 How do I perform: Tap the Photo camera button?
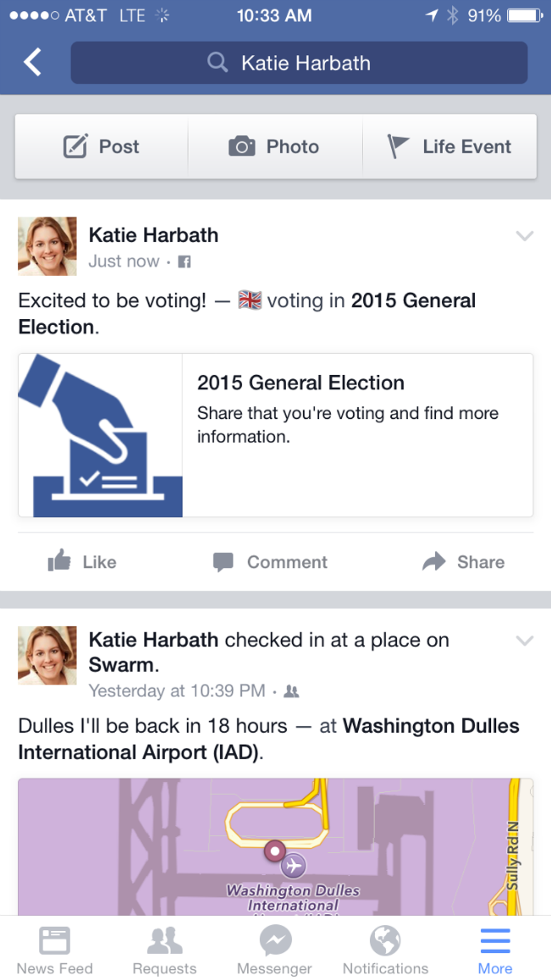(275, 147)
